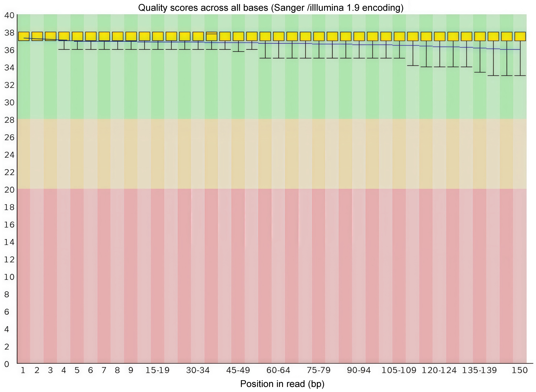
Task: Click the y-axis label 0
Action: pos(7,364)
